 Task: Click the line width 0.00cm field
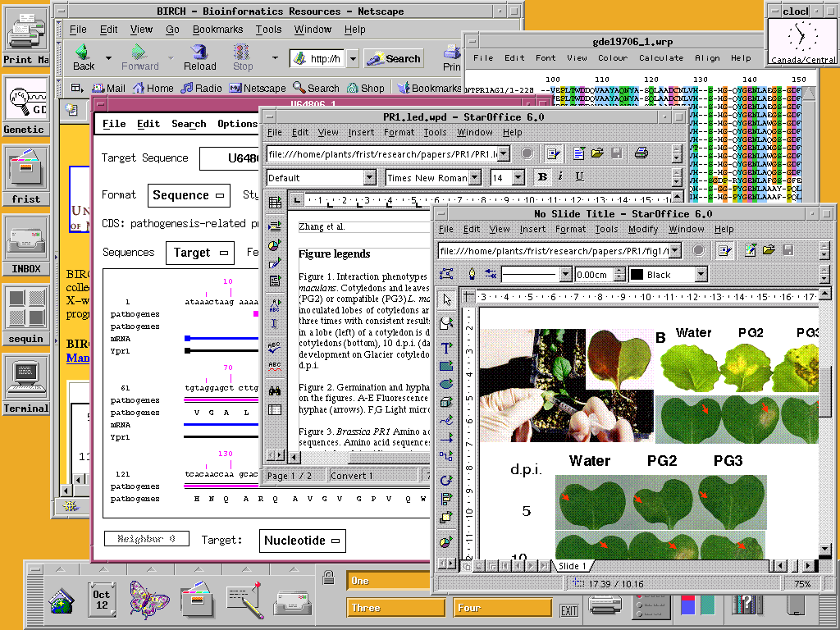coord(594,274)
